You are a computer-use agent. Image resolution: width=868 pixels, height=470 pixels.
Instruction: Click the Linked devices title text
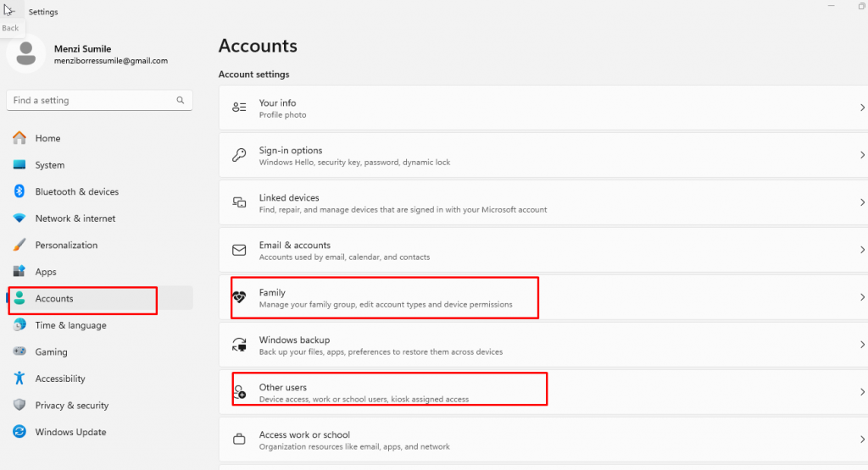(289, 197)
